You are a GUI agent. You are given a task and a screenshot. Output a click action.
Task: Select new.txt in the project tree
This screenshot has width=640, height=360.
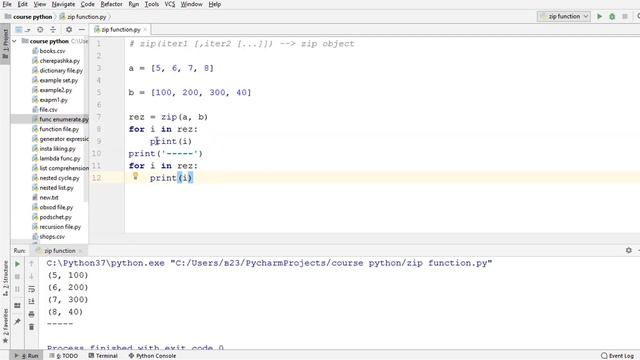pos(49,198)
